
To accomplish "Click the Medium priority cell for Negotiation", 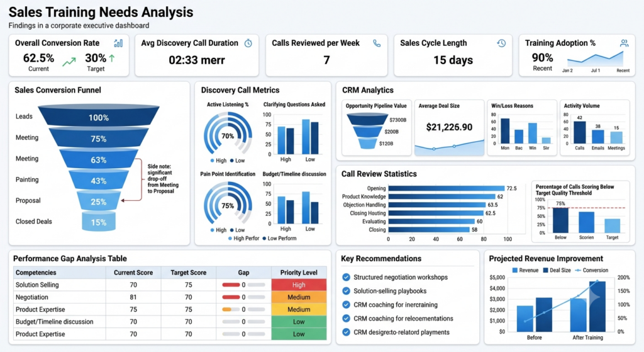I will [x=299, y=297].
